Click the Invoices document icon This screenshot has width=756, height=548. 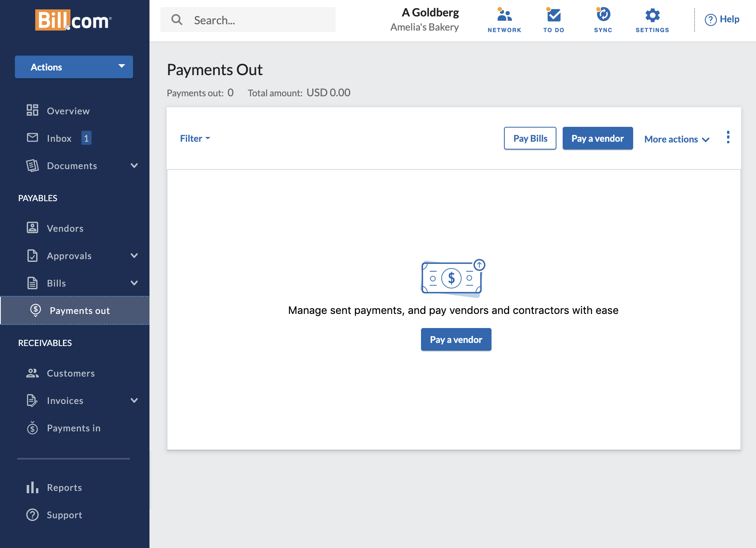[x=32, y=400]
